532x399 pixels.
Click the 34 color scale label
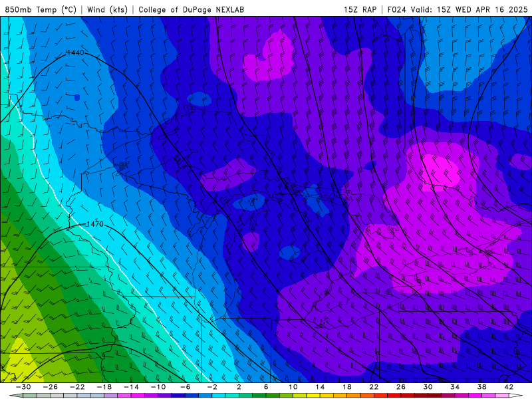(x=455, y=387)
